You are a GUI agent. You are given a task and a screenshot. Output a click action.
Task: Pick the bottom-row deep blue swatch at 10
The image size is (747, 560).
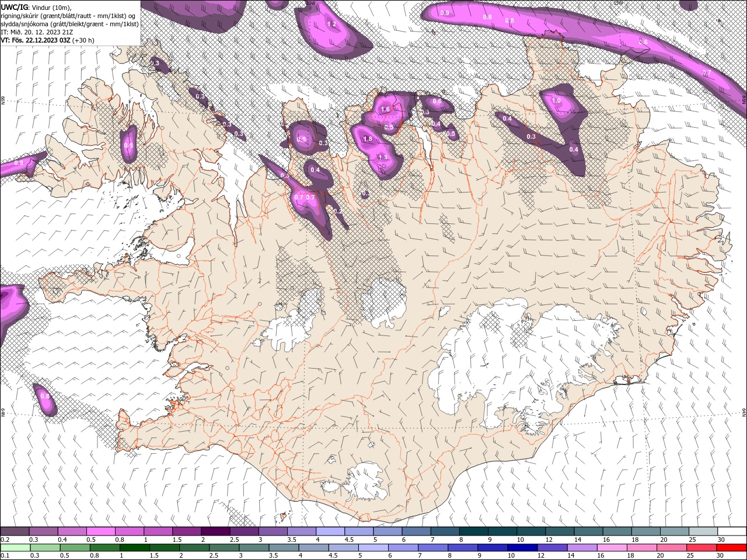(x=522, y=548)
